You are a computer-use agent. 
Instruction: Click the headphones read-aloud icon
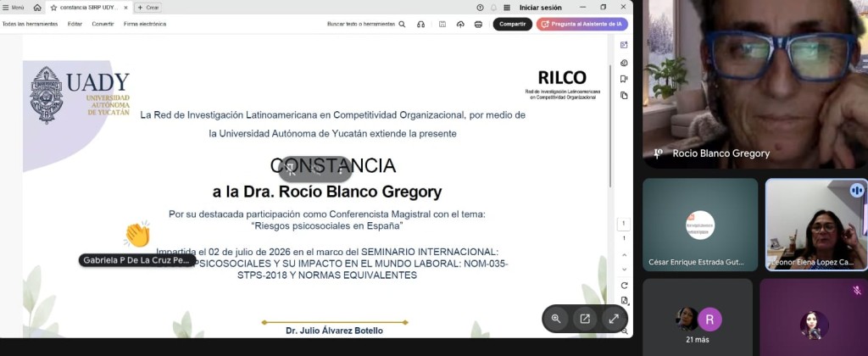(x=420, y=25)
